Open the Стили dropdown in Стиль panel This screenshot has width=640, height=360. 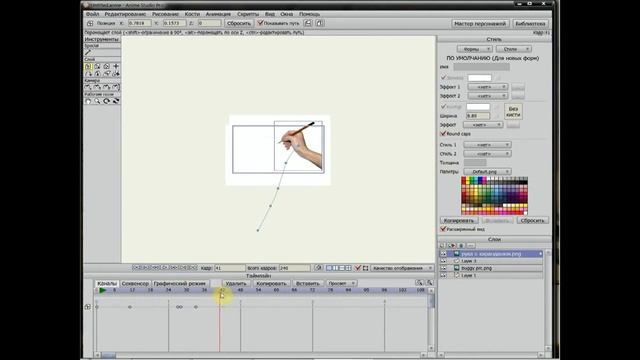pyautogui.click(x=513, y=49)
